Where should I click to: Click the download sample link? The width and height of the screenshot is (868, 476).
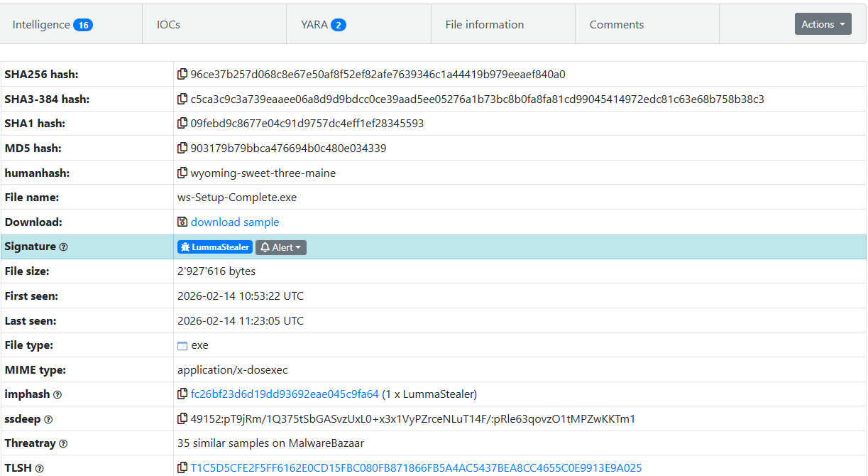point(234,222)
